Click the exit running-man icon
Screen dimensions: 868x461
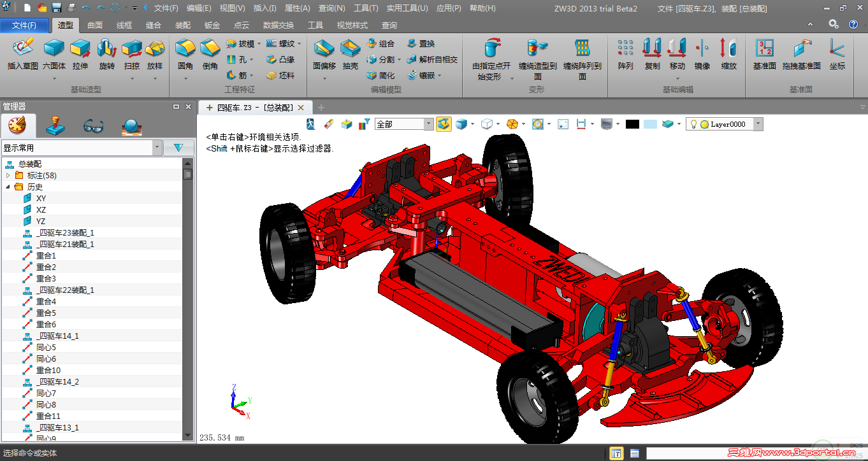311,124
